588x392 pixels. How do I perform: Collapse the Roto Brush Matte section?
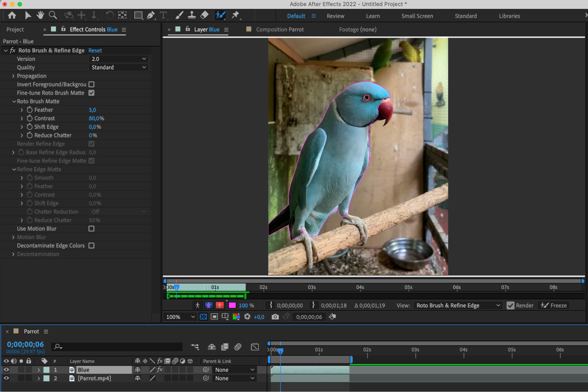pos(14,101)
